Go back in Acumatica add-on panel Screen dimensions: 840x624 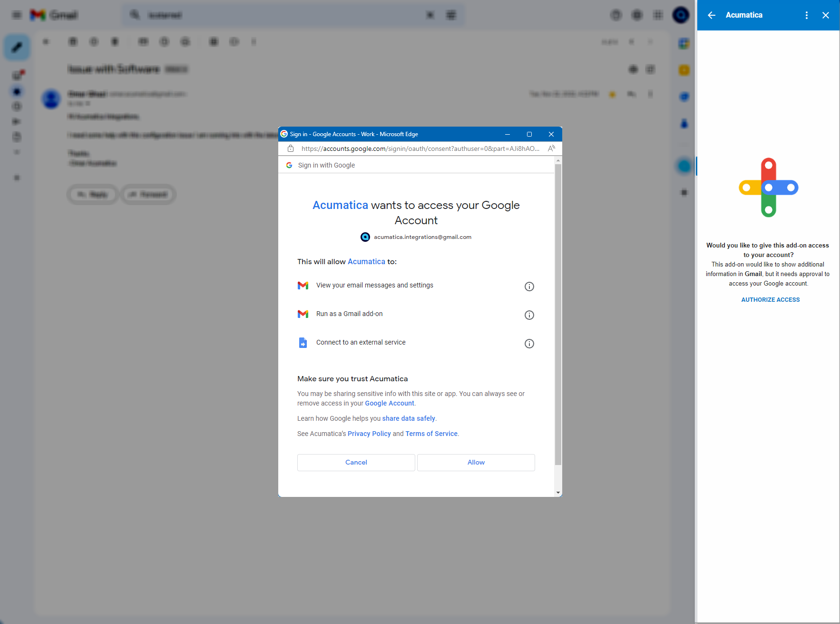point(712,15)
